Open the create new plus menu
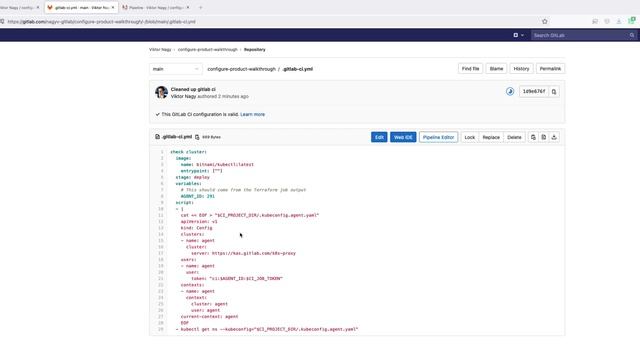 tap(518, 35)
